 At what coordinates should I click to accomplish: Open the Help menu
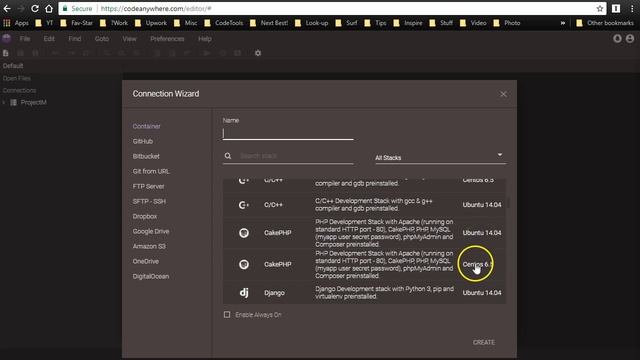click(x=204, y=39)
